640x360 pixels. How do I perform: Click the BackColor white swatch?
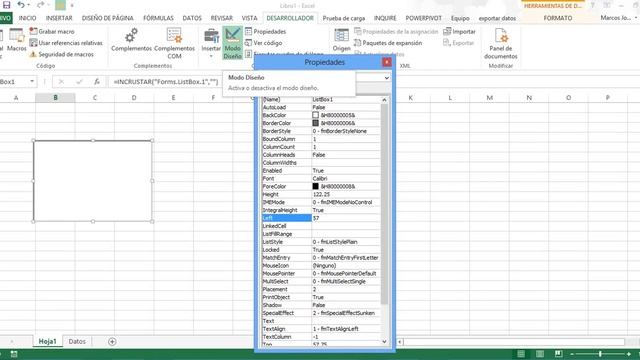pos(316,115)
